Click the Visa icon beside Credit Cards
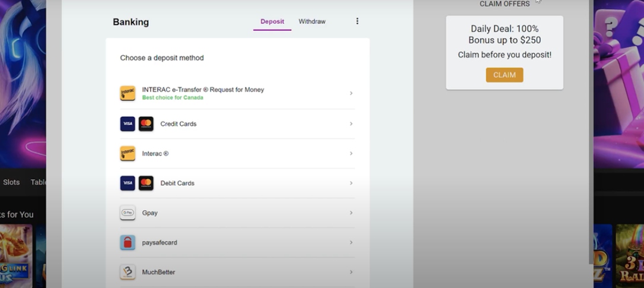 pos(127,124)
